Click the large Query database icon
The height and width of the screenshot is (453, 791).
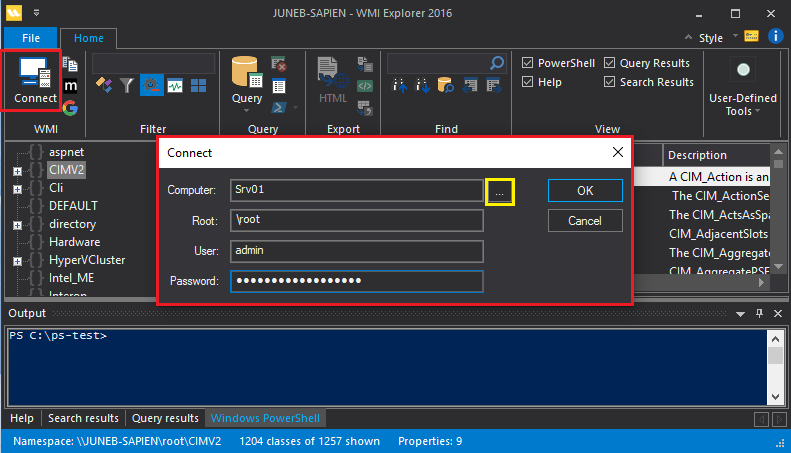247,72
